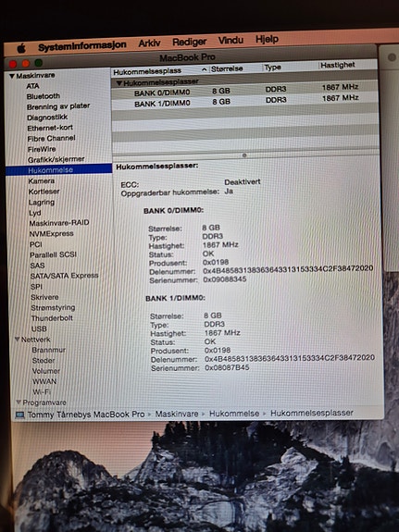Select Kamera in the sidebar

click(x=42, y=180)
